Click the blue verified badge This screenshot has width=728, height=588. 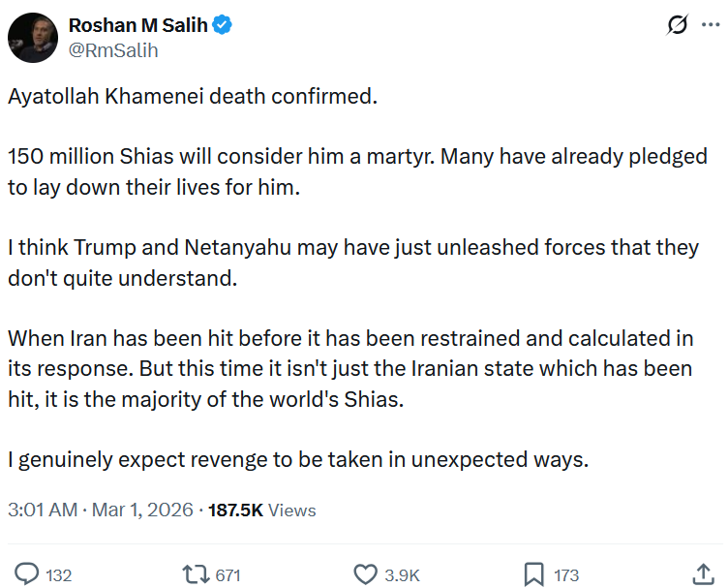[222, 25]
